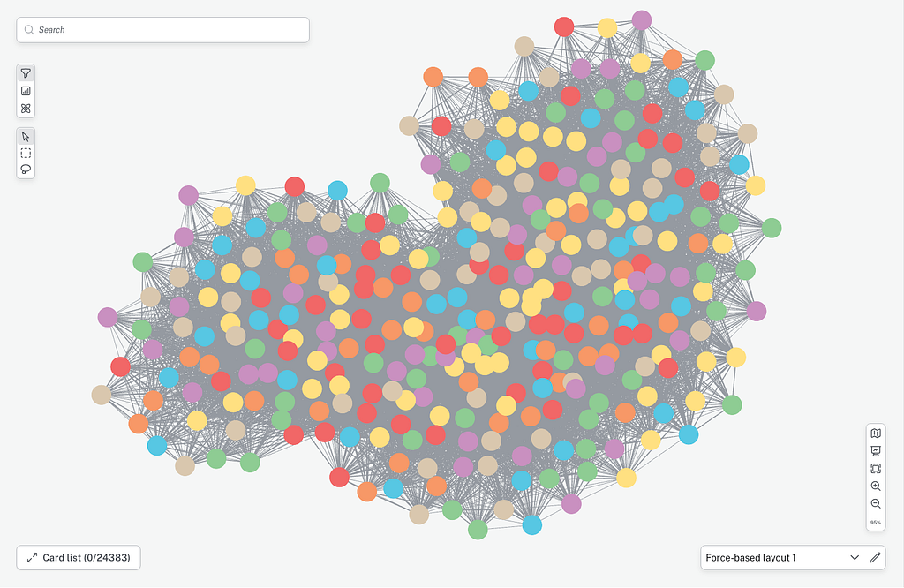The height and width of the screenshot is (588, 904).
Task: Click the atom-shaped graph styling icon
Action: [26, 109]
